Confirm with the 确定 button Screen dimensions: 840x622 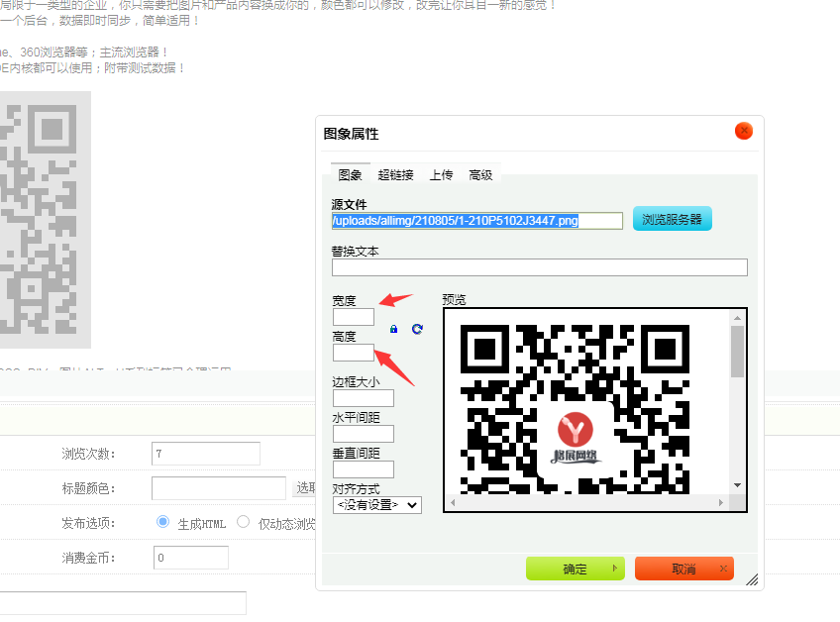(x=576, y=569)
